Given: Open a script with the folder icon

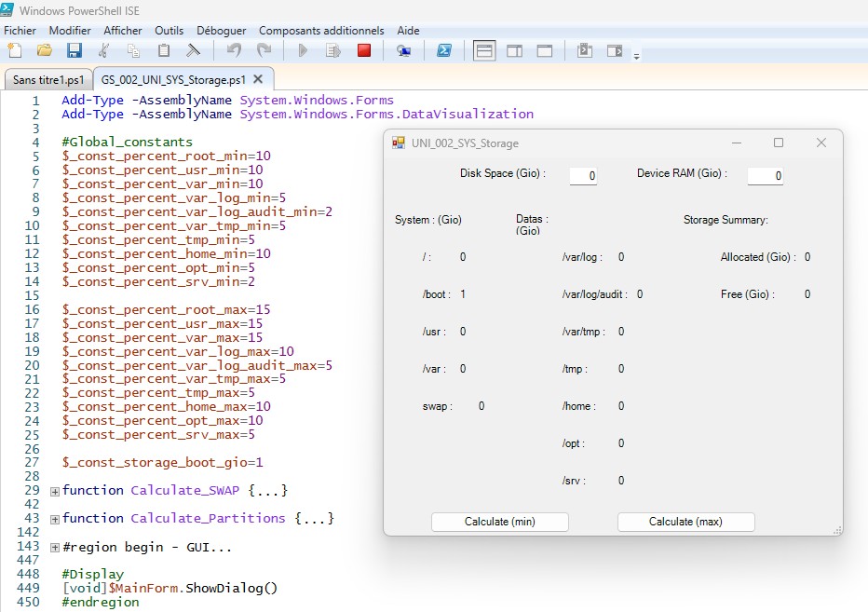Looking at the screenshot, I should [44, 50].
